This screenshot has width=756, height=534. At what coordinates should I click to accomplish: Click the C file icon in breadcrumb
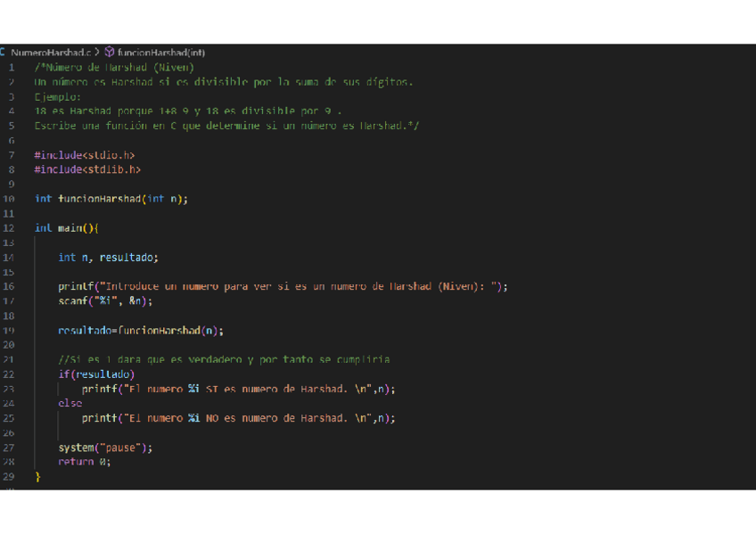4,53
